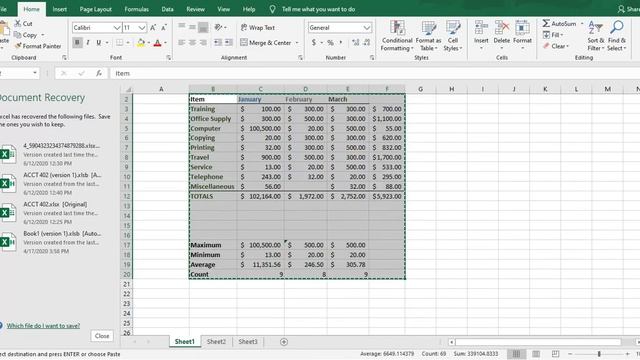Apply the red Font Color
Screen dimensions: 640x360
tap(158, 42)
